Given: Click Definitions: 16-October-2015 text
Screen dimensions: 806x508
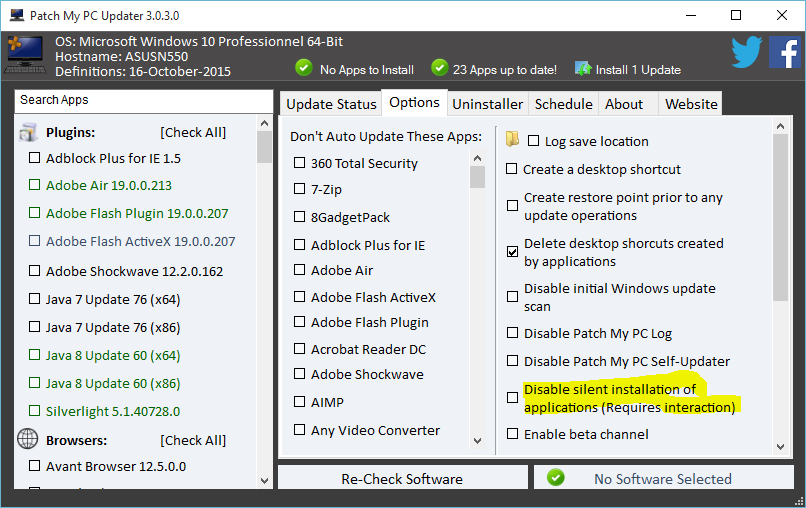Looking at the screenshot, I should click(x=143, y=71).
